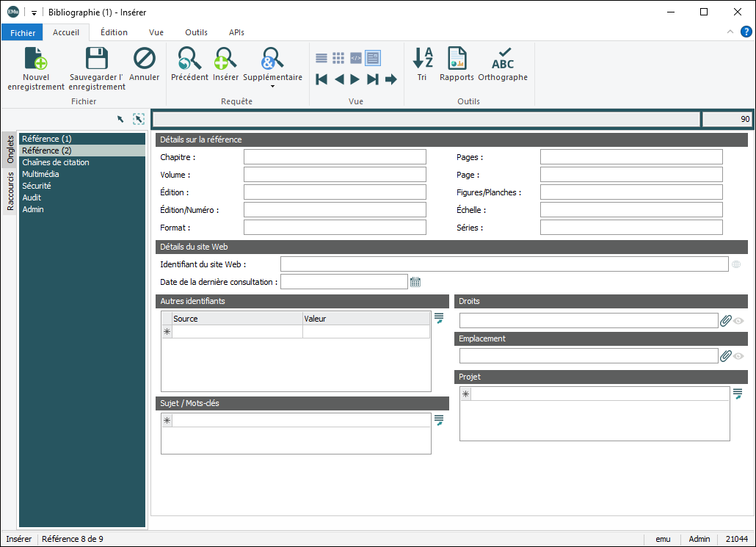Open the Édition ribbon tab

coord(114,32)
